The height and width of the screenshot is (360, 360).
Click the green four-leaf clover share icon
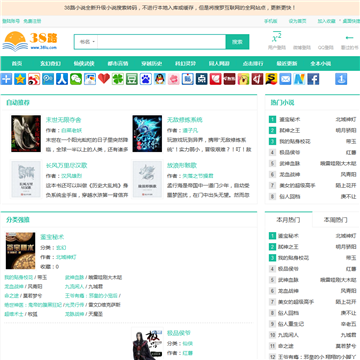pos(118,79)
